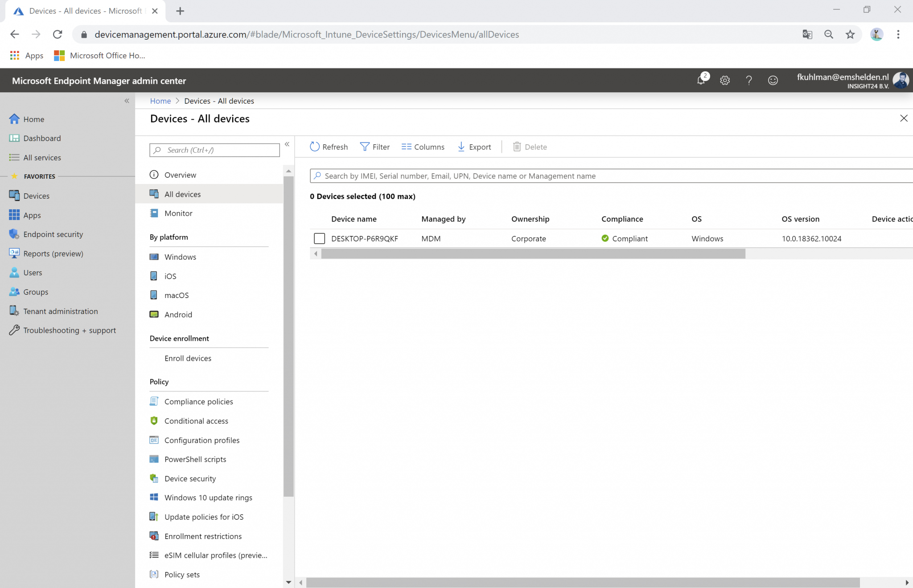913x588 pixels.
Task: Open Compliance policies
Action: 198,401
